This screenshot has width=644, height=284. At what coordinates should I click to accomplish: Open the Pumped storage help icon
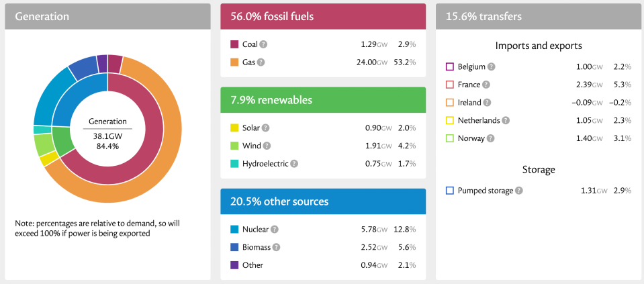pyautogui.click(x=519, y=191)
